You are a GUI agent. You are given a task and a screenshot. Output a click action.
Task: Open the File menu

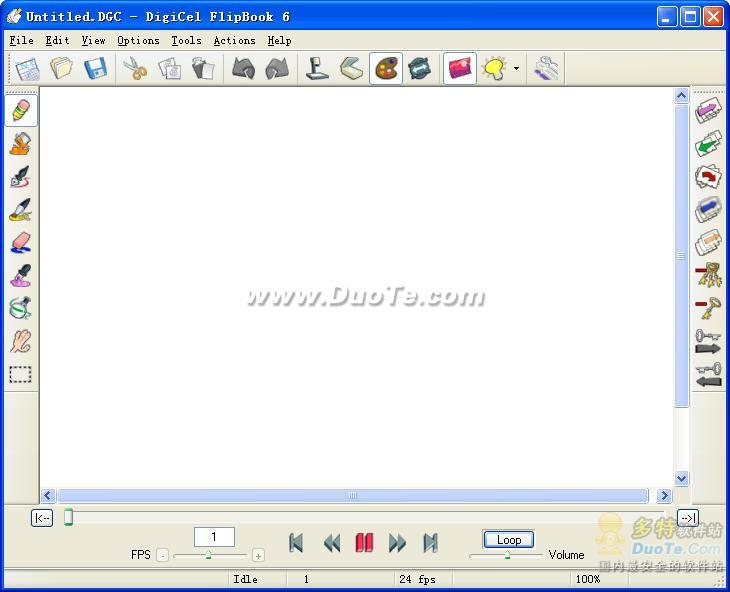(21, 41)
